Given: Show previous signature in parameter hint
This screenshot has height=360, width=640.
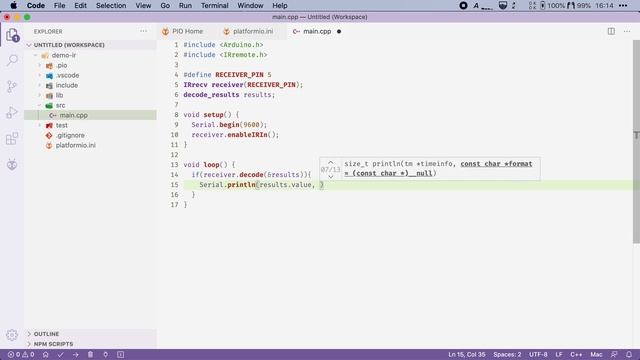Looking at the screenshot, I should coord(331,163).
